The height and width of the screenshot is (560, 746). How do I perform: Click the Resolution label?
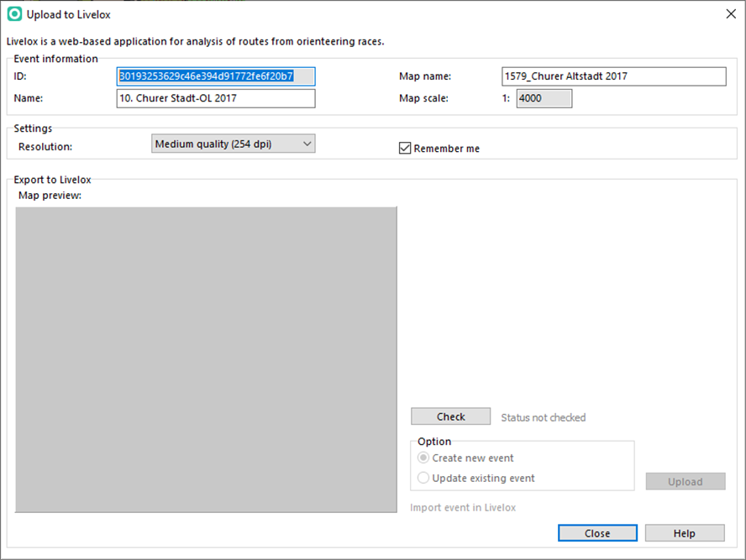(45, 147)
